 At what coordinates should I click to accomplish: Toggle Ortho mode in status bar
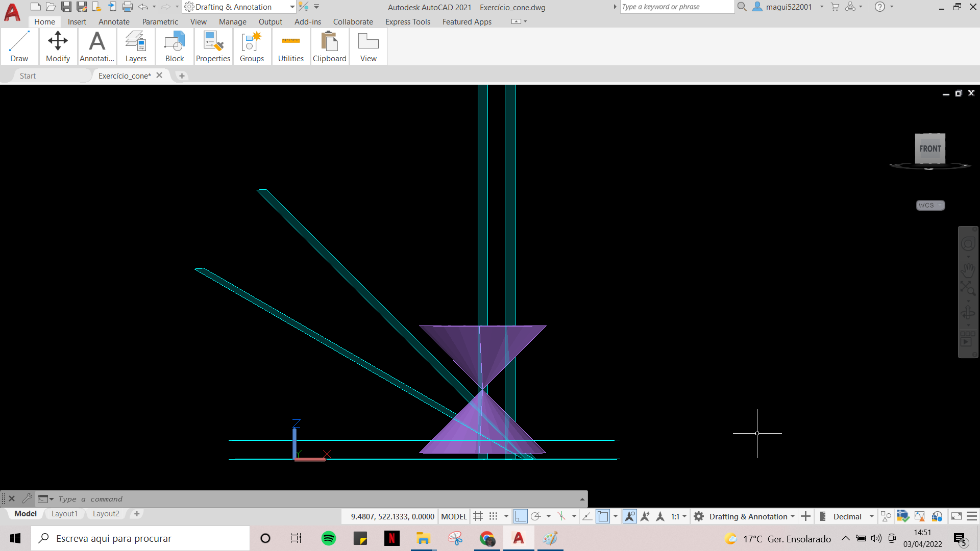point(520,516)
